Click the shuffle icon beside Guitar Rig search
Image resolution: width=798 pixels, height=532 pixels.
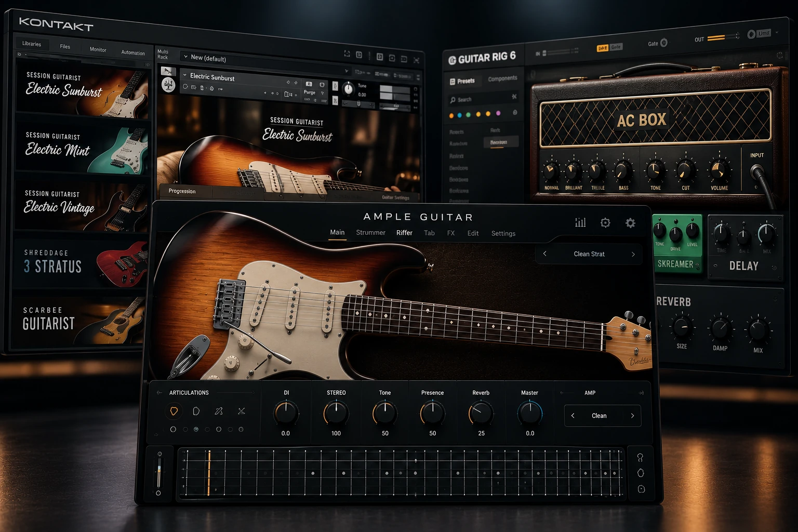(x=514, y=97)
